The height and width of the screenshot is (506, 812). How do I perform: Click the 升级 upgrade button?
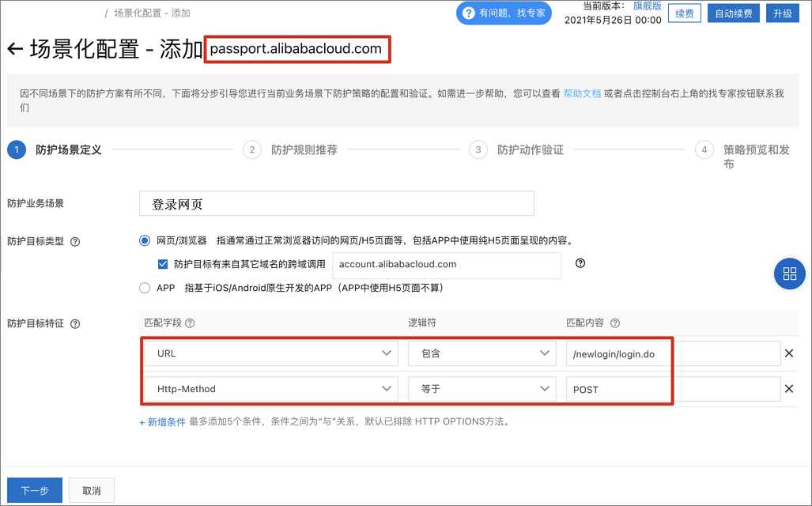[x=783, y=13]
